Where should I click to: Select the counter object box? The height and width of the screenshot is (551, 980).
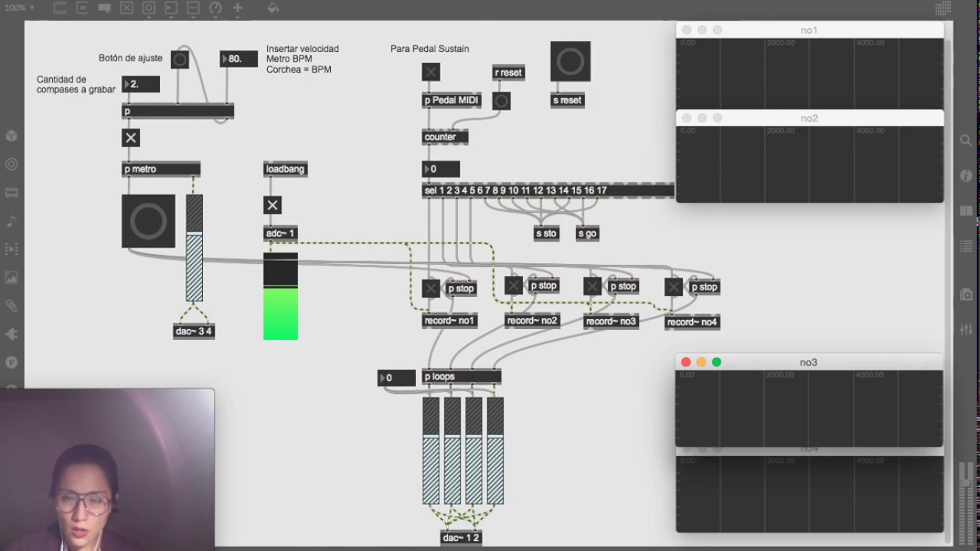445,137
